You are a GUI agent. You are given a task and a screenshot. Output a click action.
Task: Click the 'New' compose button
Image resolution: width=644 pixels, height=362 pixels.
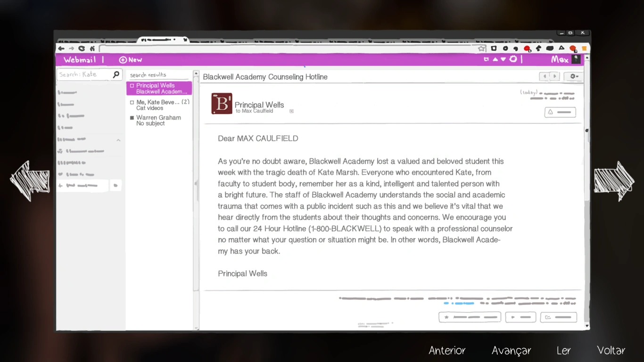point(131,60)
